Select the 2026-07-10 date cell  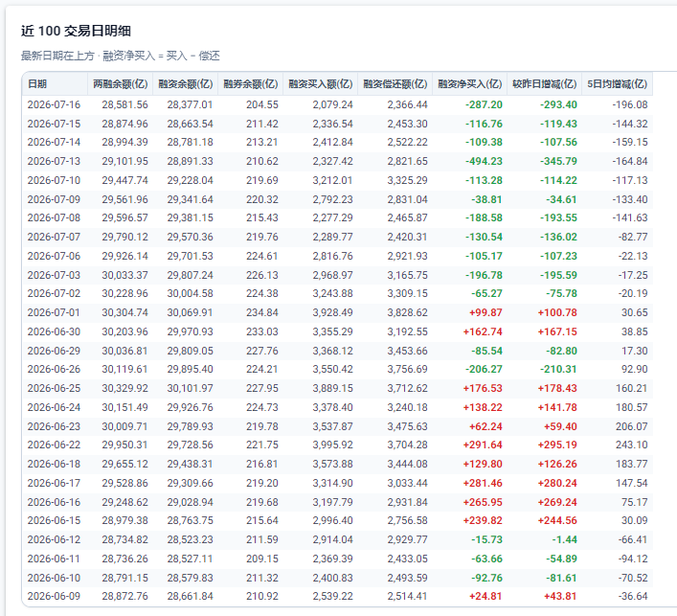click(x=54, y=180)
